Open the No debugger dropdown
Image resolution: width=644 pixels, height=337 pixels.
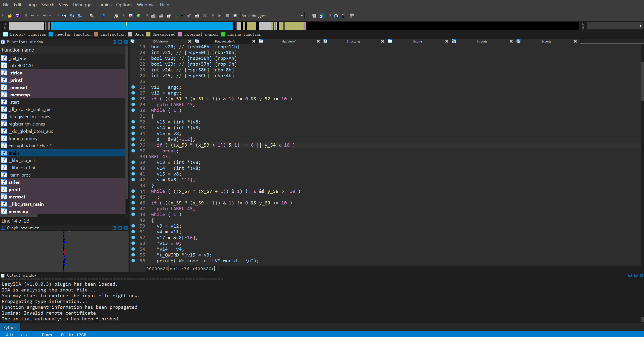coord(302,16)
